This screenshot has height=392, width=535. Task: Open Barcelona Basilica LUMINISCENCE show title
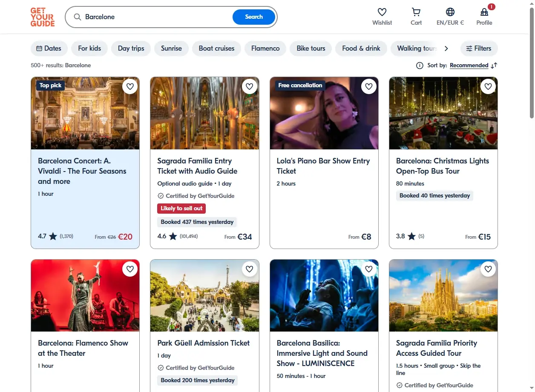pos(322,353)
